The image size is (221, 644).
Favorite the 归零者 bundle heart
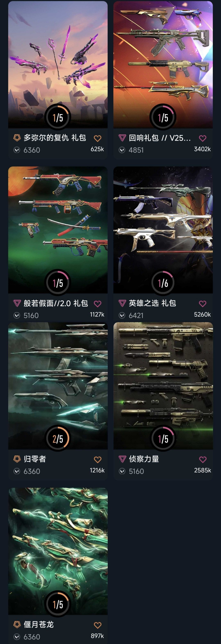(x=97, y=460)
